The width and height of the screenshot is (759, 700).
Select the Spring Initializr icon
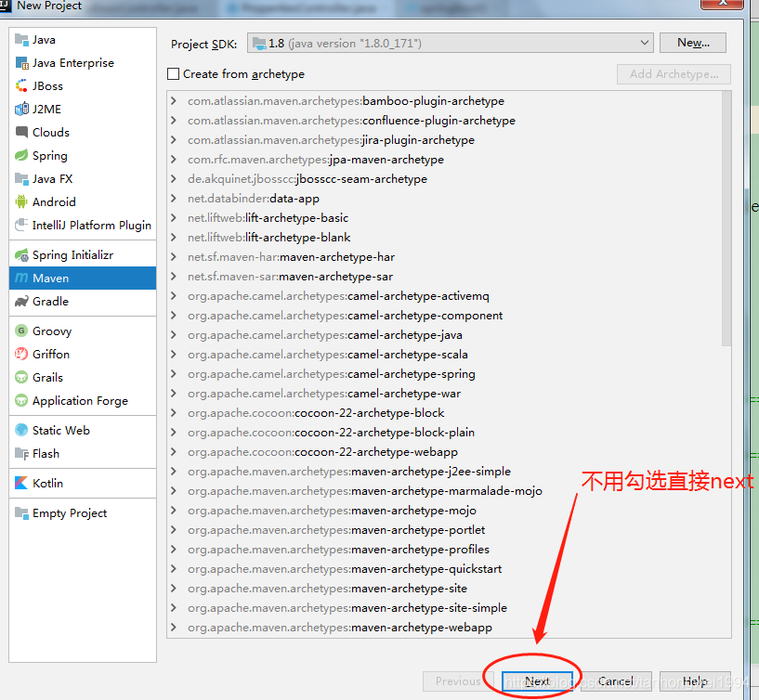pos(21,255)
